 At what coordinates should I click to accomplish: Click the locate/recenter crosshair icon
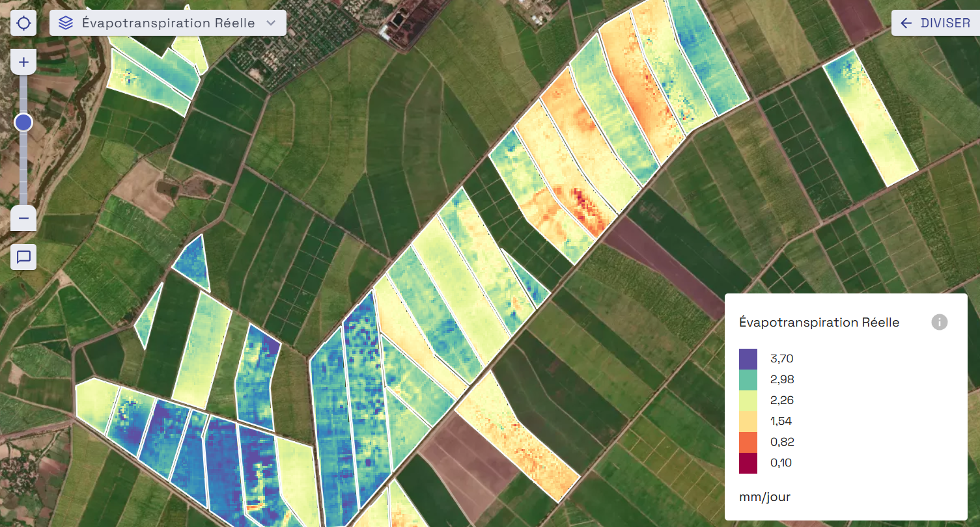(x=23, y=23)
